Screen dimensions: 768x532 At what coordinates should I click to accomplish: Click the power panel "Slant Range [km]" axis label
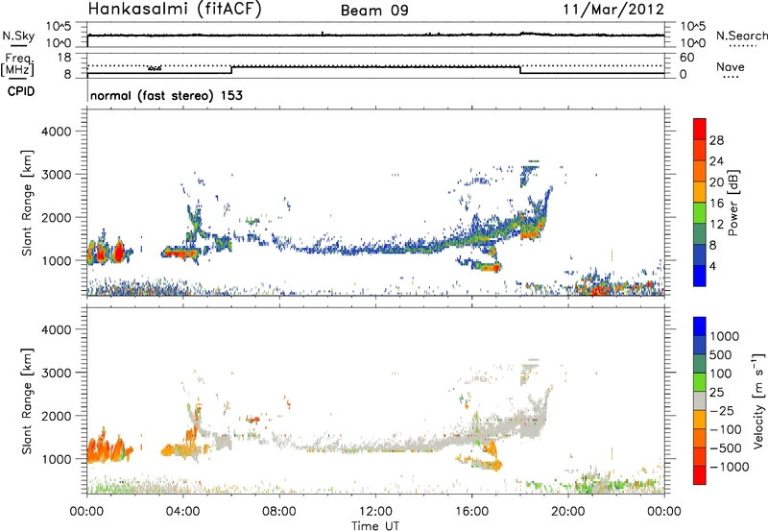pyautogui.click(x=27, y=203)
